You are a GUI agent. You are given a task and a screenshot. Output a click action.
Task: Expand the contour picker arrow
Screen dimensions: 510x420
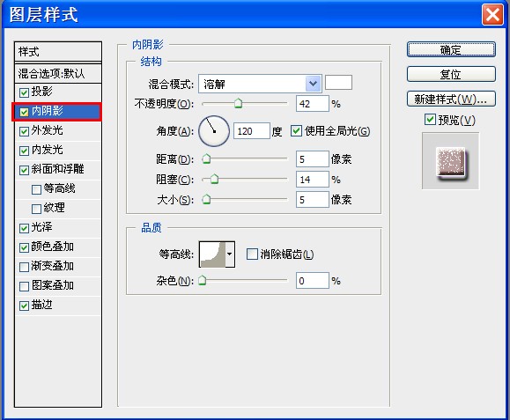[x=230, y=254]
